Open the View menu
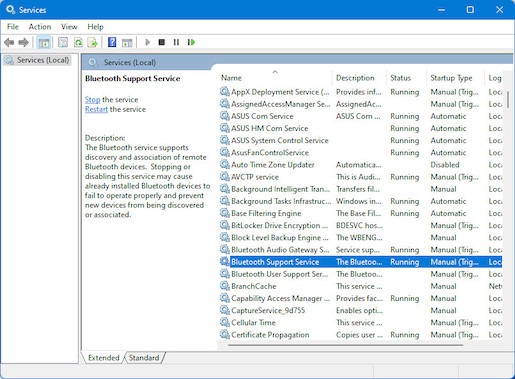The height and width of the screenshot is (379, 515). coord(69,27)
